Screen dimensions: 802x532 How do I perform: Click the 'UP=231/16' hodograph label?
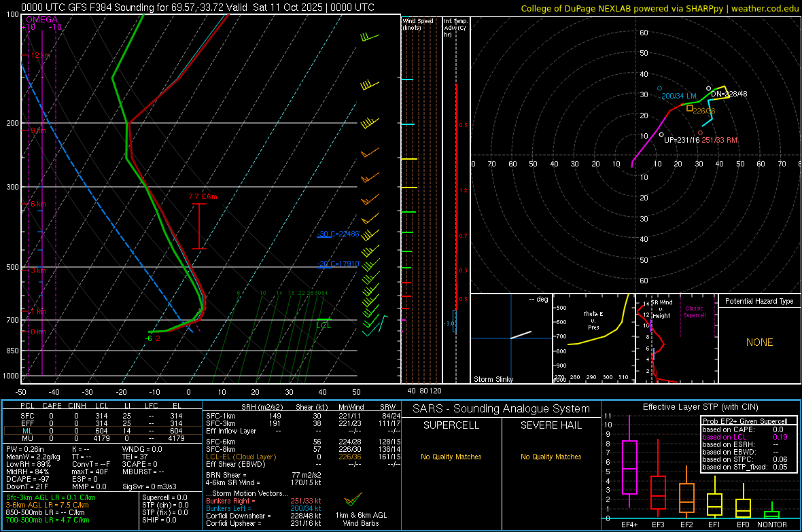[681, 140]
